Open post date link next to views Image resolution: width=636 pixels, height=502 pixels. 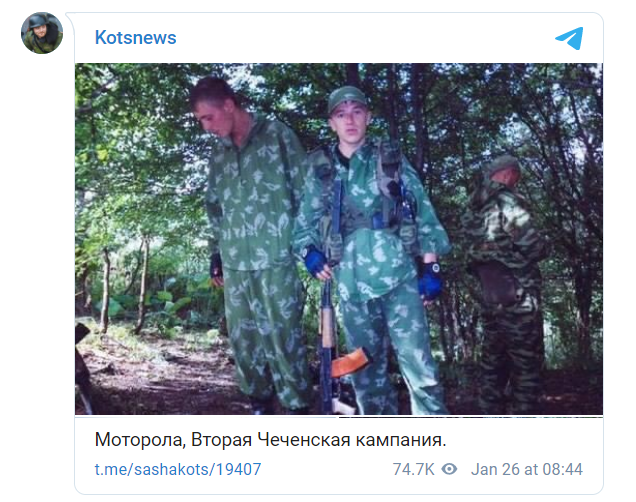coord(526,469)
